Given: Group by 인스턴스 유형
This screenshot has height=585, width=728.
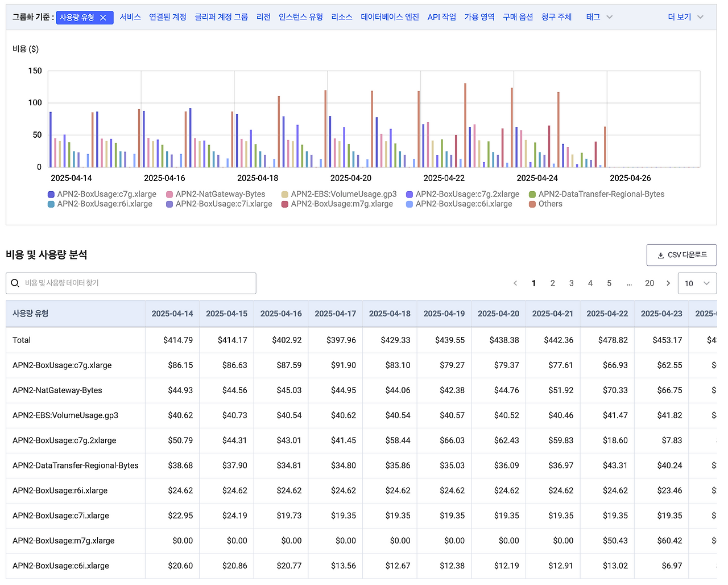Looking at the screenshot, I should coord(301,17).
